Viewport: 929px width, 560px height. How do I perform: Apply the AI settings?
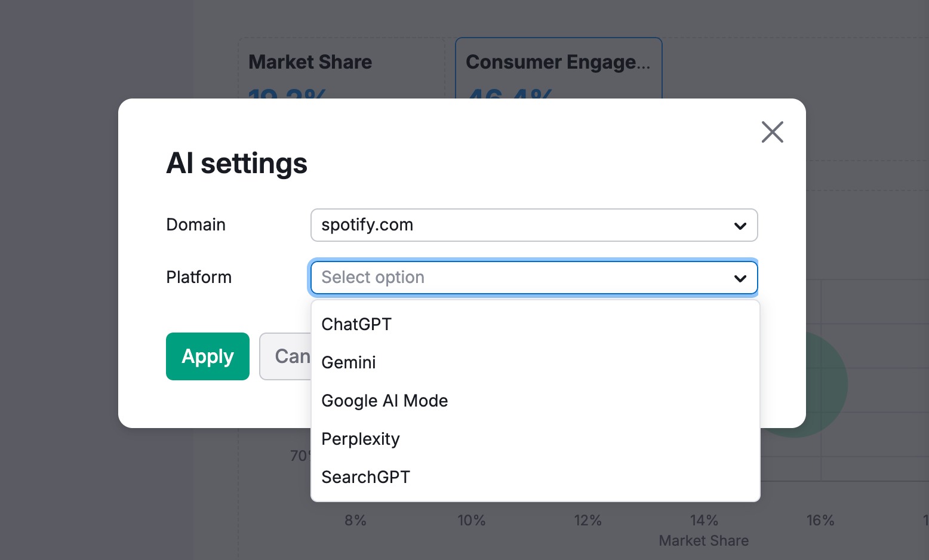(x=208, y=356)
